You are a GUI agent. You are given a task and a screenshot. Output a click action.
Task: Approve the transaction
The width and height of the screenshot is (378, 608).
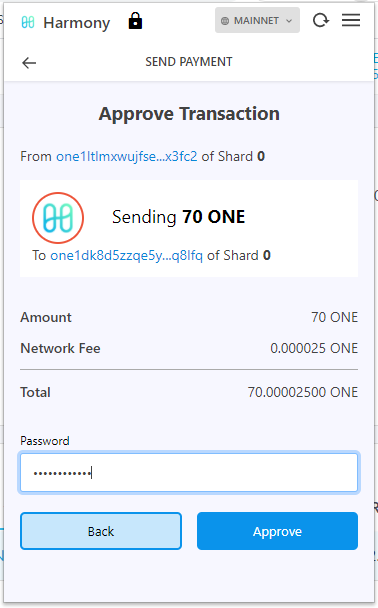[277, 531]
